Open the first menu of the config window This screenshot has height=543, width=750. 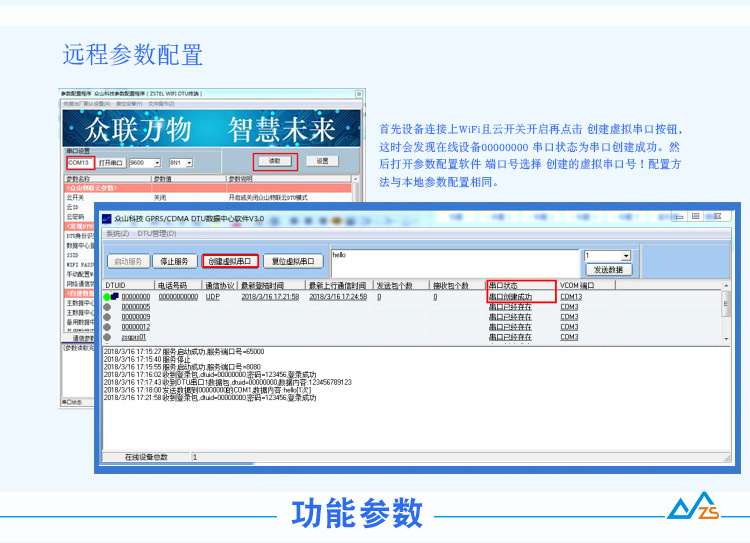87,103
